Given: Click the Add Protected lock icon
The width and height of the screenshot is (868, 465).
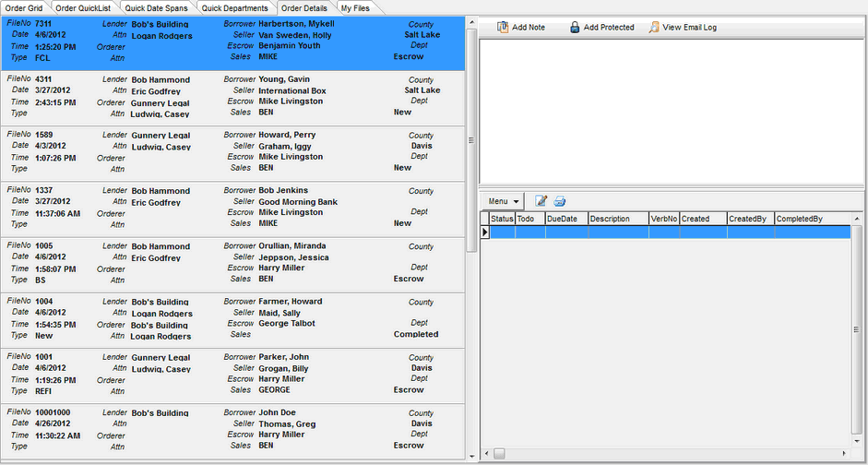Looking at the screenshot, I should [575, 28].
